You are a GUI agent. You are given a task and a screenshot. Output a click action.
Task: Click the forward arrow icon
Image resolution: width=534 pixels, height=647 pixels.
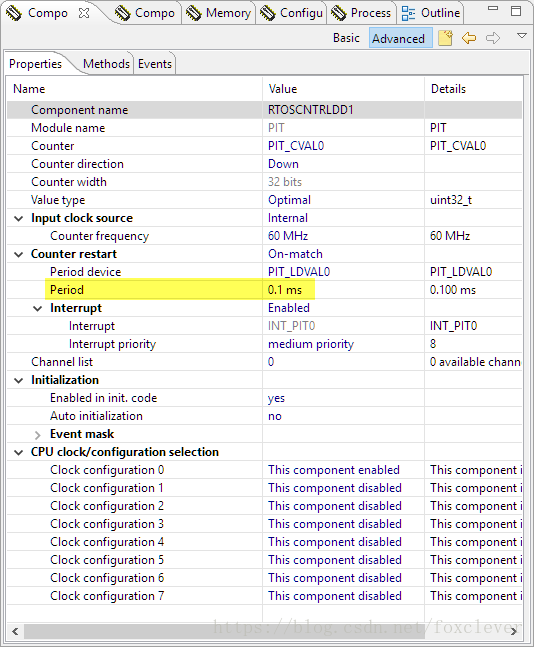pos(493,38)
